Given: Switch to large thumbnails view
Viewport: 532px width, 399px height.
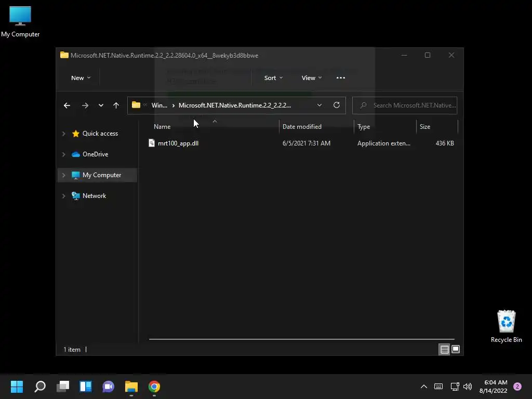Looking at the screenshot, I should pos(456,350).
